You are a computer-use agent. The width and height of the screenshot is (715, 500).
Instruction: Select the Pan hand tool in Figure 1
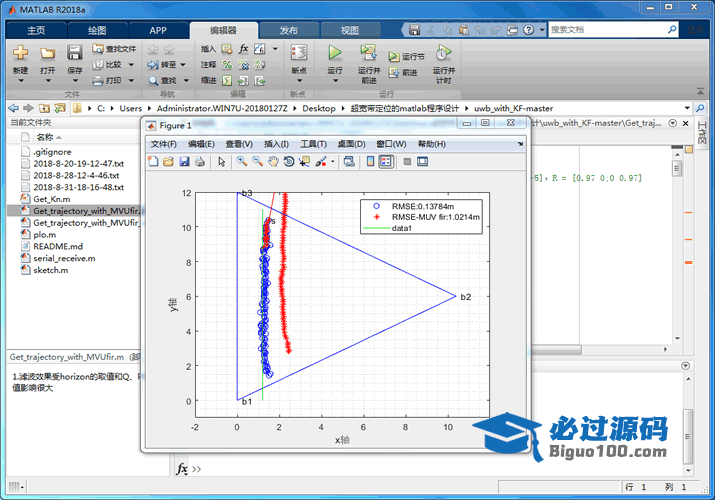click(x=273, y=161)
